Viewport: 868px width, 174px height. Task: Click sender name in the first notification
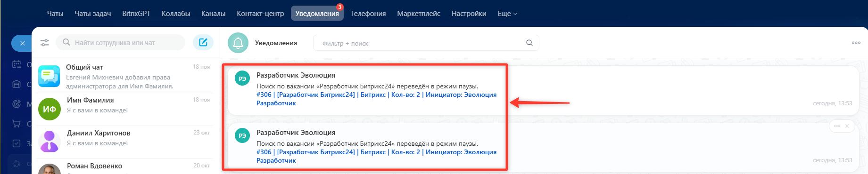pyautogui.click(x=296, y=75)
